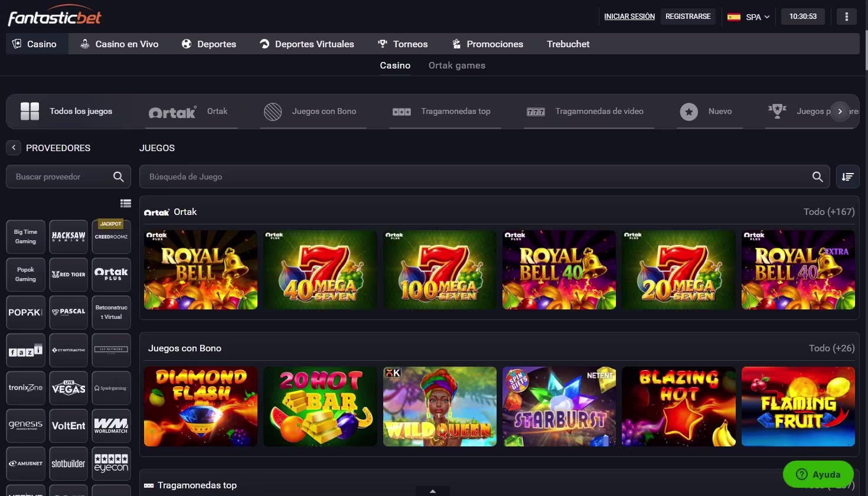
Task: Open the Promociones menu item
Action: 488,44
